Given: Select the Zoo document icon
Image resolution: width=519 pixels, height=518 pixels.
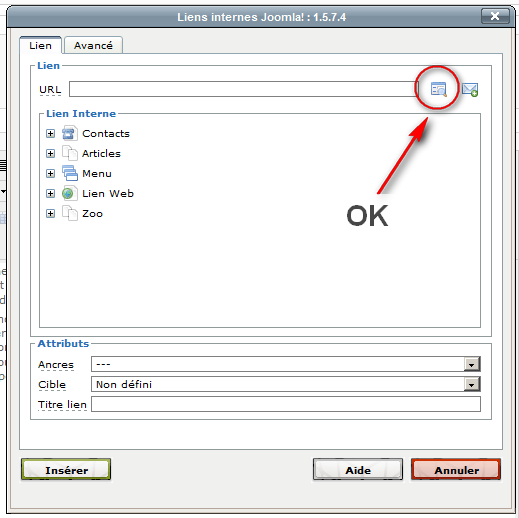Looking at the screenshot, I should [x=70, y=213].
